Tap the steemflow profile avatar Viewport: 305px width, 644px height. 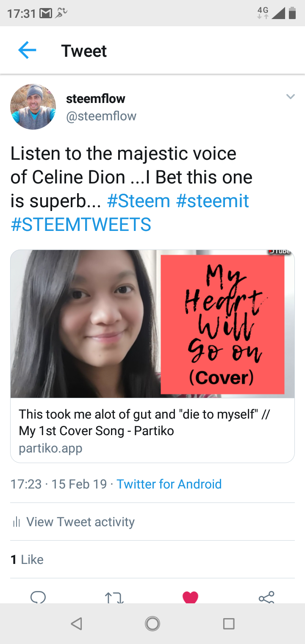point(33,107)
